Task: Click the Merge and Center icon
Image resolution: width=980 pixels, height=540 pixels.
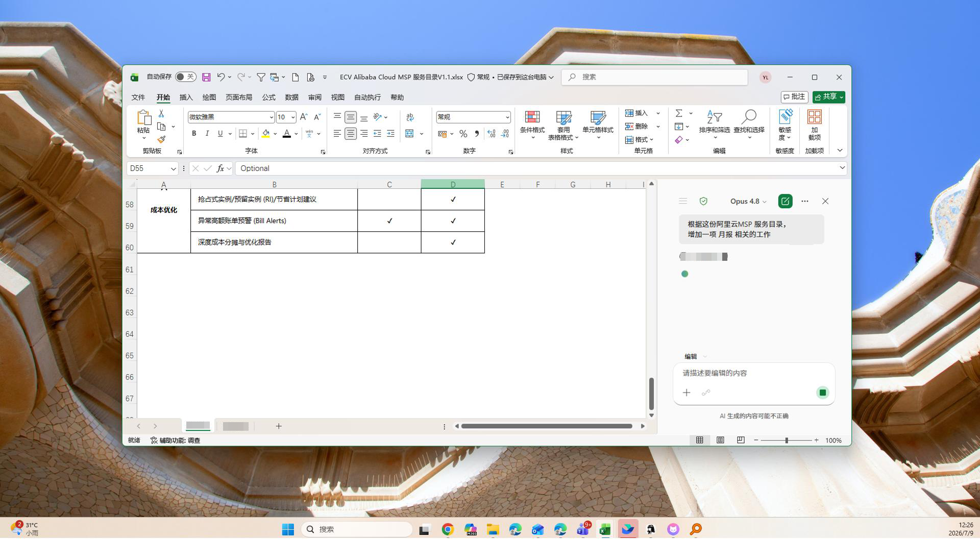Action: (x=409, y=134)
